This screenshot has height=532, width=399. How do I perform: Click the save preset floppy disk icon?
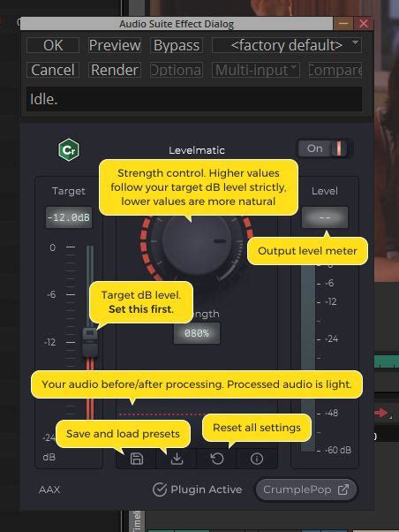137,459
